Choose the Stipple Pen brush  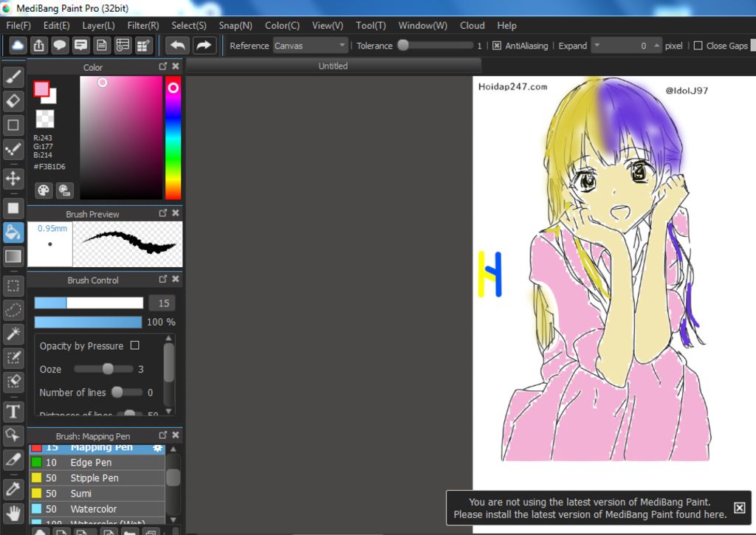[97, 477]
